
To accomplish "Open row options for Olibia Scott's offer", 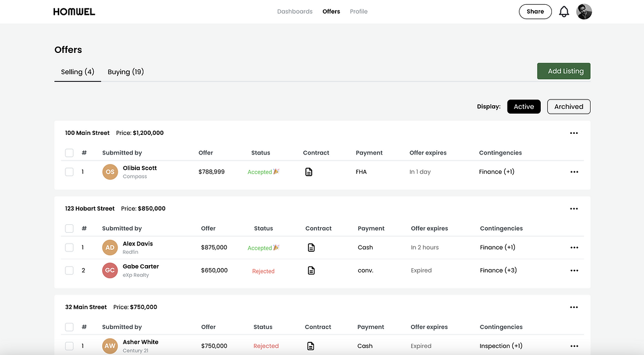I will (x=574, y=172).
